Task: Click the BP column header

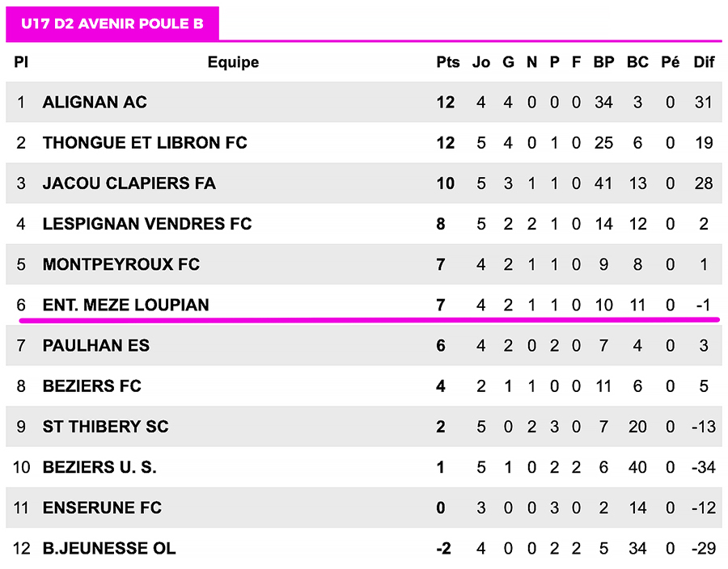Action: pyautogui.click(x=603, y=62)
